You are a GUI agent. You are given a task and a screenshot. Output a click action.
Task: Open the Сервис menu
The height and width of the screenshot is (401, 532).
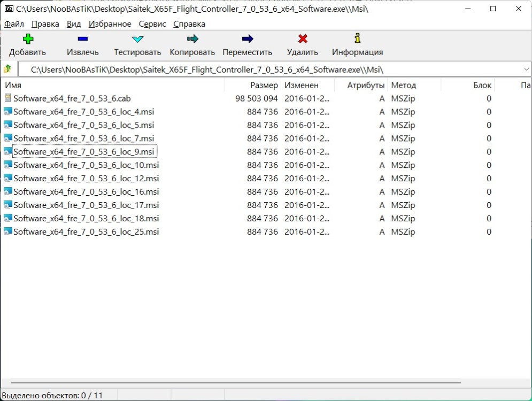coord(152,24)
